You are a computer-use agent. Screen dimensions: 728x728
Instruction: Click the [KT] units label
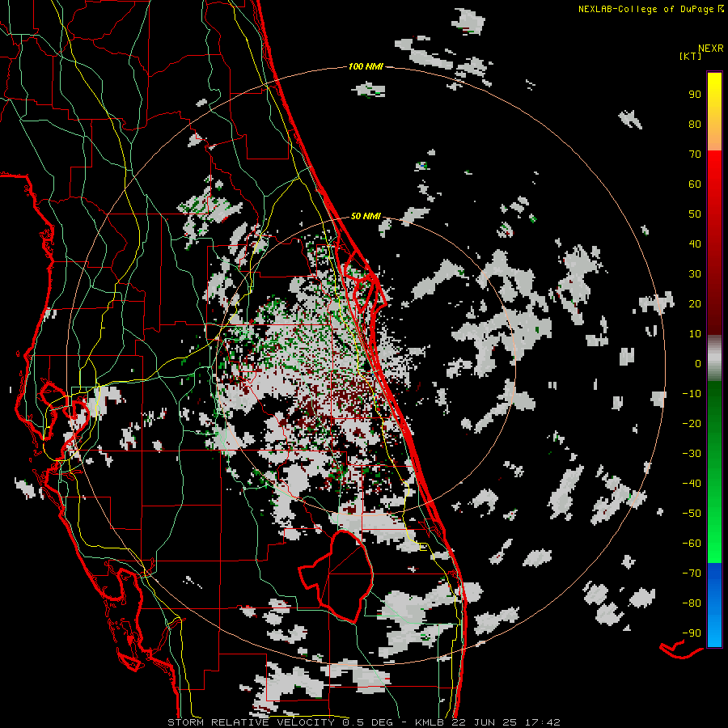coord(691,56)
